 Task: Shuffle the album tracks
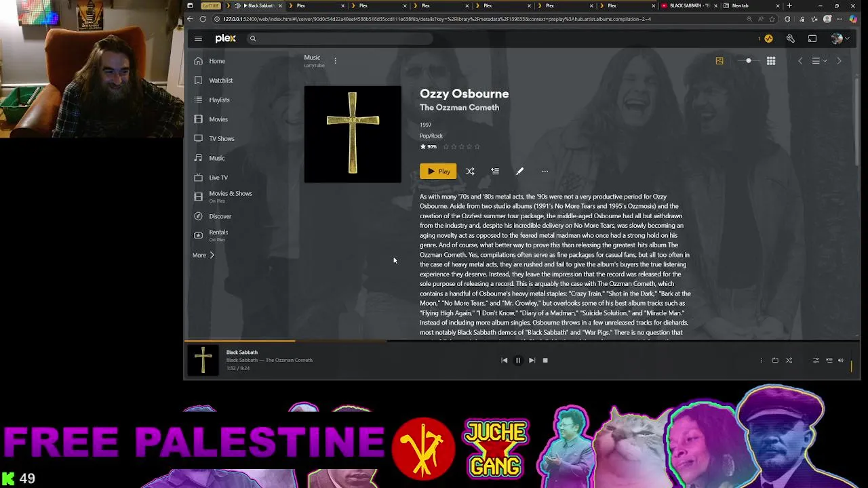pyautogui.click(x=470, y=171)
